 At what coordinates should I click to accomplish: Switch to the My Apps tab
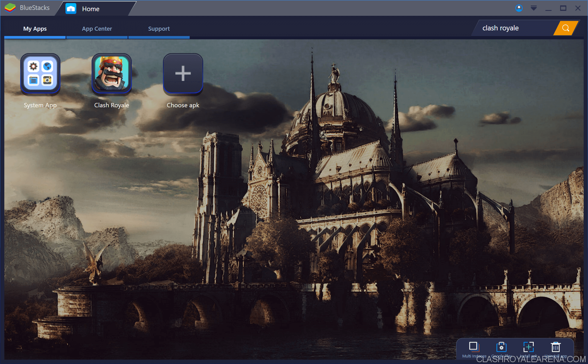[x=35, y=29]
